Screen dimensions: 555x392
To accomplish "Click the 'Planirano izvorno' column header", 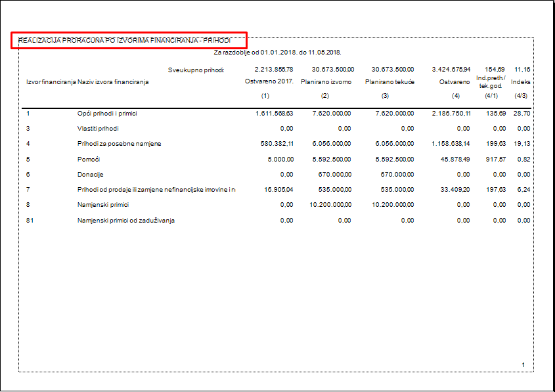I will (x=326, y=82).
